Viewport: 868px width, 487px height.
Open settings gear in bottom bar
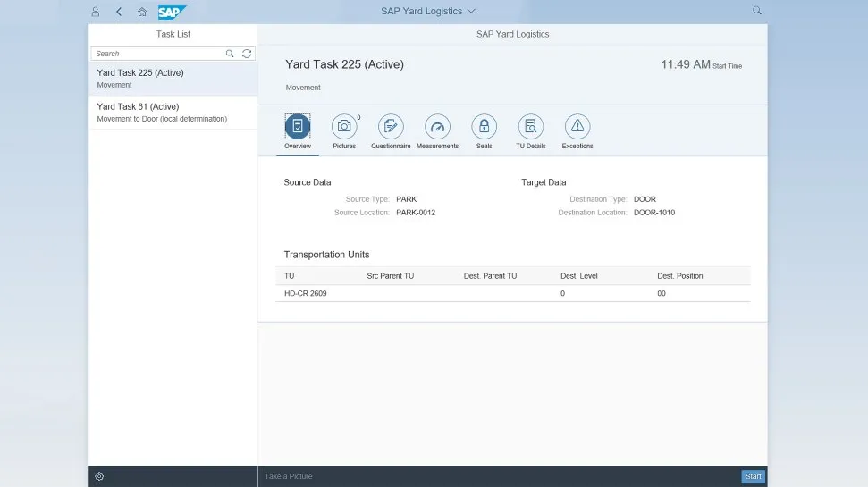pos(99,476)
